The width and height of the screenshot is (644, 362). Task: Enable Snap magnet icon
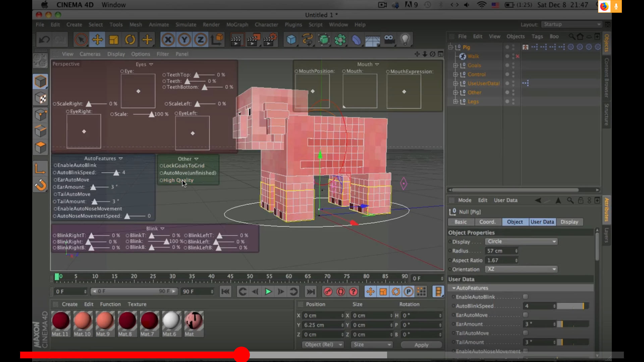pos(40,185)
